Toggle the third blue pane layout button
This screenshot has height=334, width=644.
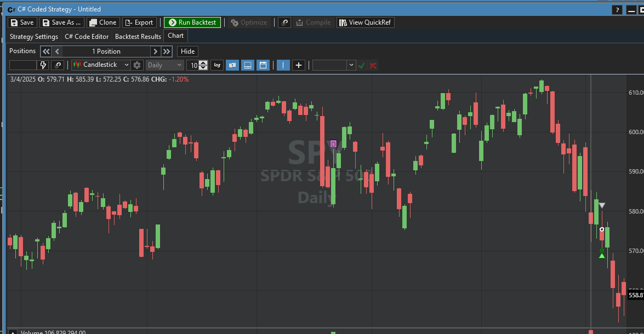click(x=263, y=65)
